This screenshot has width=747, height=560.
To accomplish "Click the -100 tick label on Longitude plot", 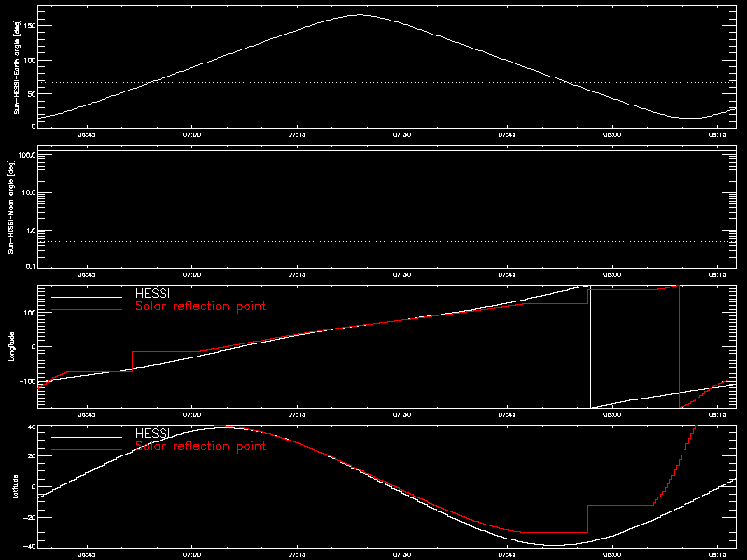I will coord(28,381).
